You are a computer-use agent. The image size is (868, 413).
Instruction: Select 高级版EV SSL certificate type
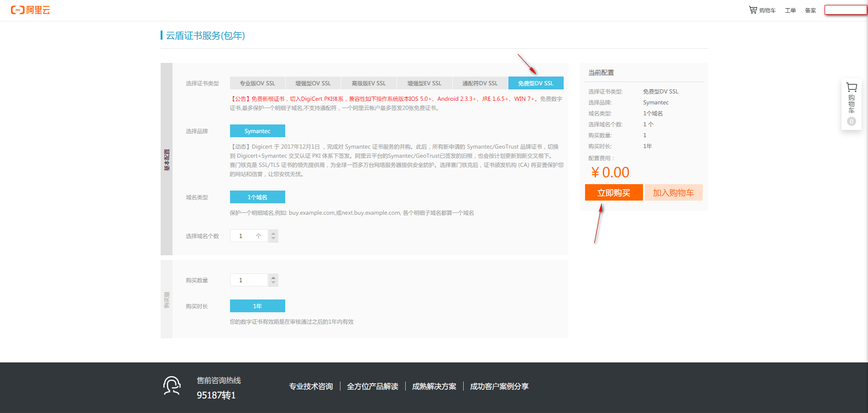point(369,83)
